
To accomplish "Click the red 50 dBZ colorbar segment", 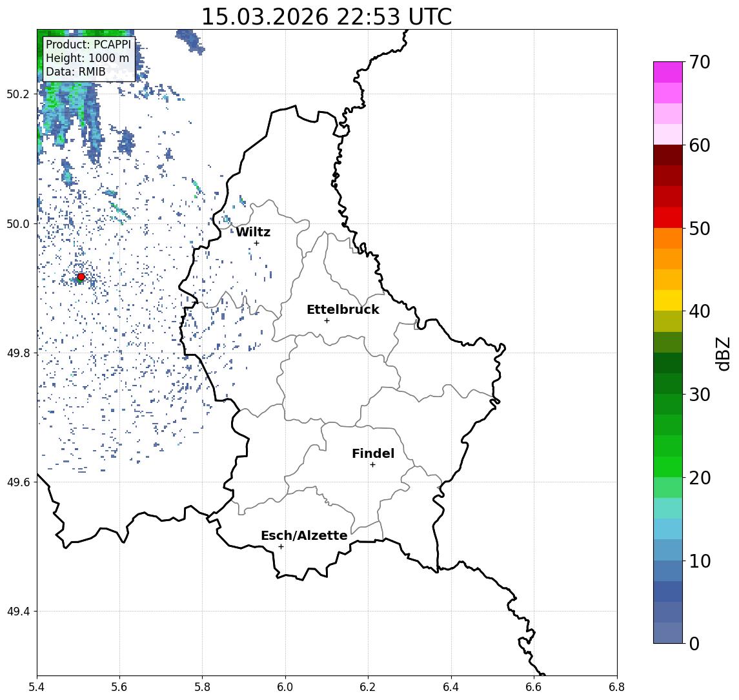I will point(668,218).
